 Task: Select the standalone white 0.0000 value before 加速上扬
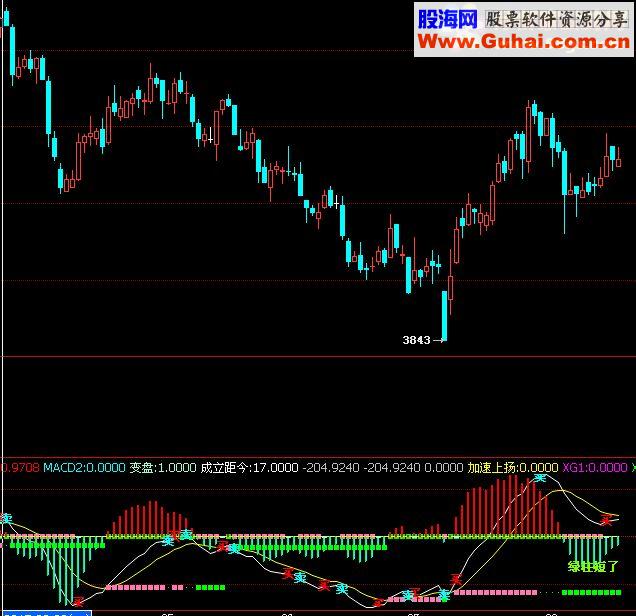pos(444,468)
